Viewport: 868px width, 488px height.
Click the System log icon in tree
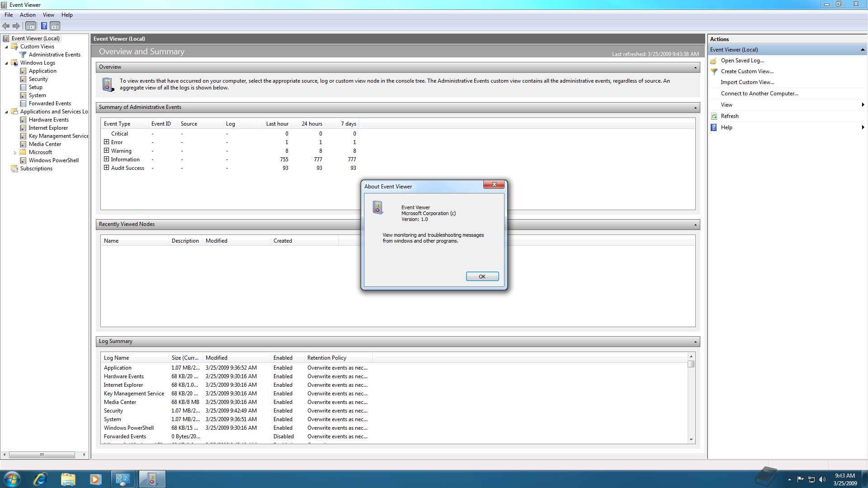(23, 95)
